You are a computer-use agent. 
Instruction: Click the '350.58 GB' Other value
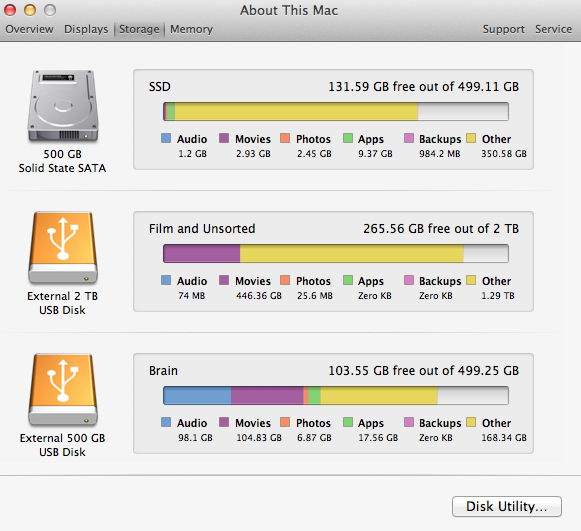pos(504,153)
